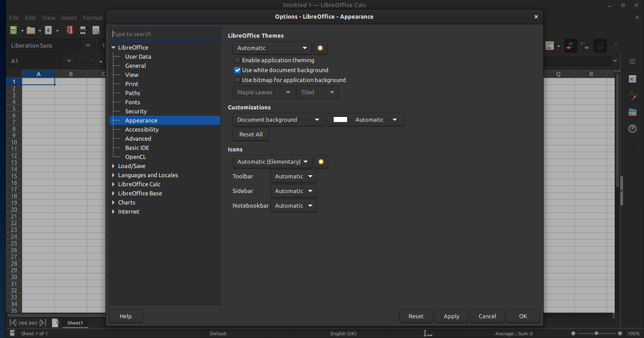Uncheck Use white document background

237,70
